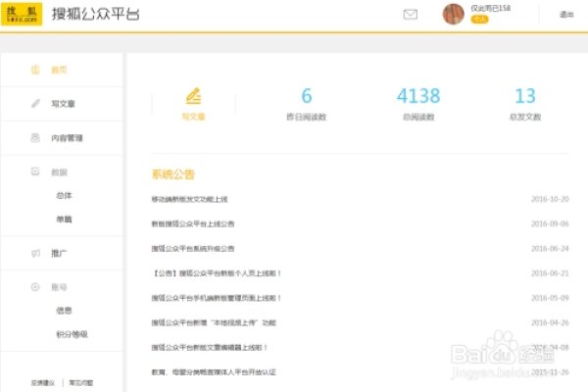Viewport: 588px width, 392px height.
Task: Open the 【公告】 personal page launch announcement
Action: (217, 273)
